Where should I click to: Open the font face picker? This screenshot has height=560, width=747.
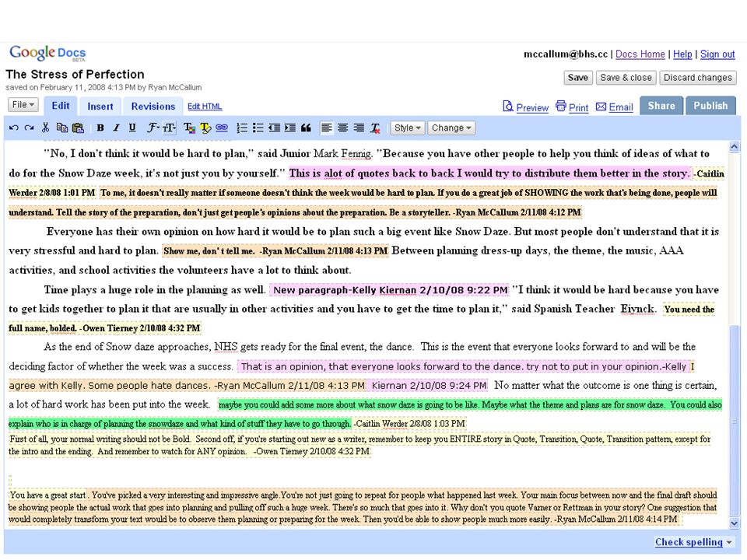tap(153, 128)
